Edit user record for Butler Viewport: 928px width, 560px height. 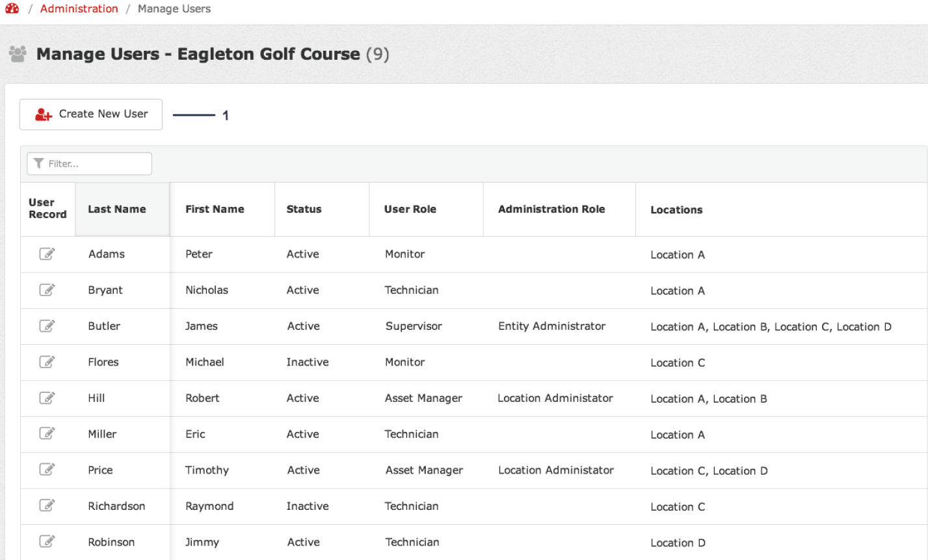[x=47, y=326]
